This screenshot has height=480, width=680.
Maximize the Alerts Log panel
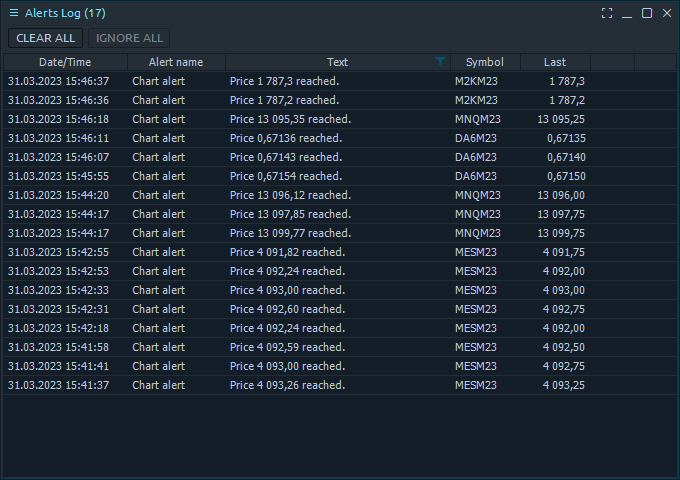[647, 13]
